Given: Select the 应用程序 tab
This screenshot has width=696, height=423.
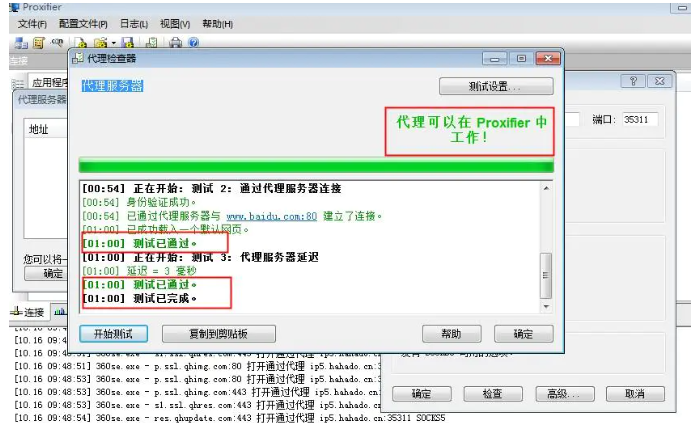Looking at the screenshot, I should (50, 83).
